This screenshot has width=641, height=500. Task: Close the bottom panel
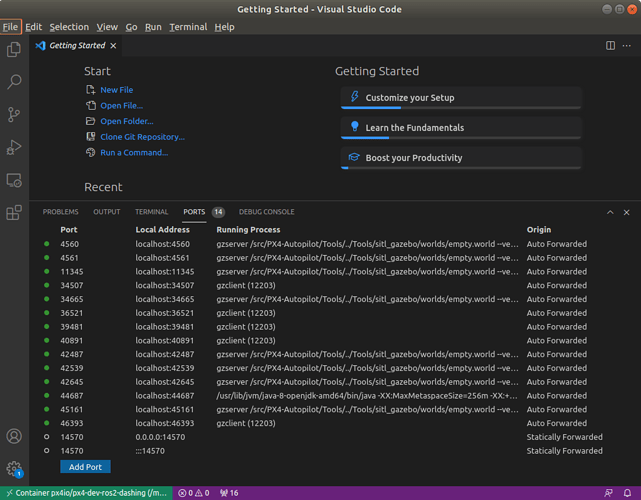pyautogui.click(x=626, y=212)
